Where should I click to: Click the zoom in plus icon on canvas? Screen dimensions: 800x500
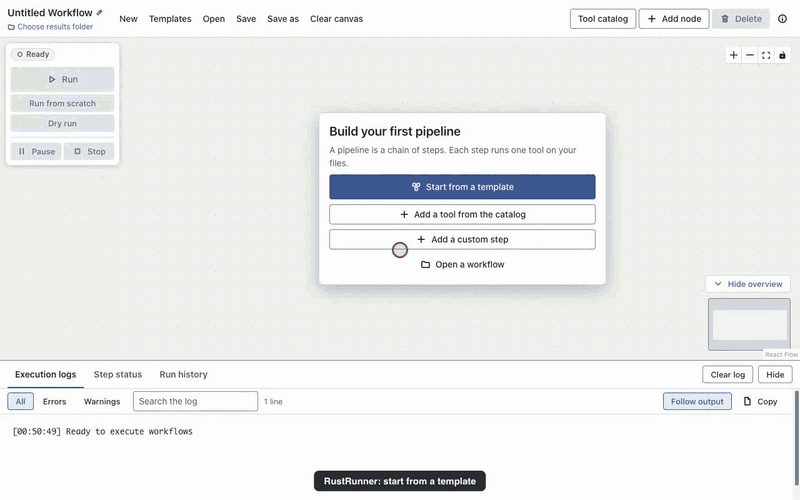733,55
